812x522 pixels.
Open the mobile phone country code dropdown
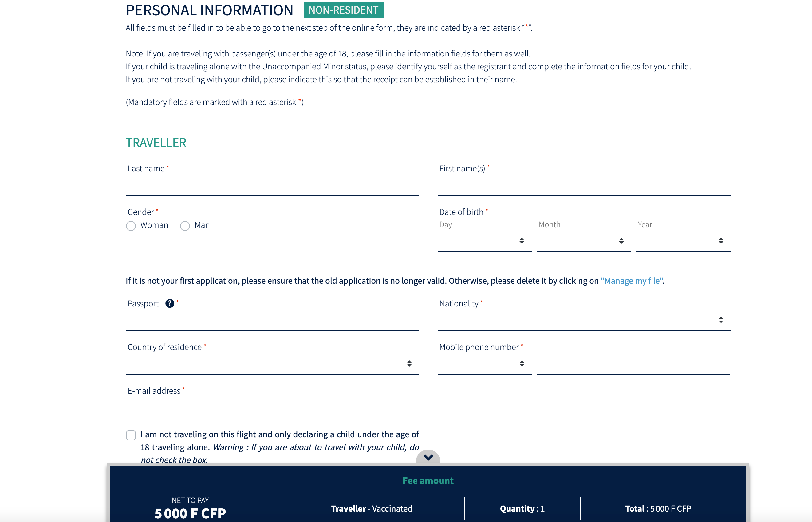click(484, 364)
